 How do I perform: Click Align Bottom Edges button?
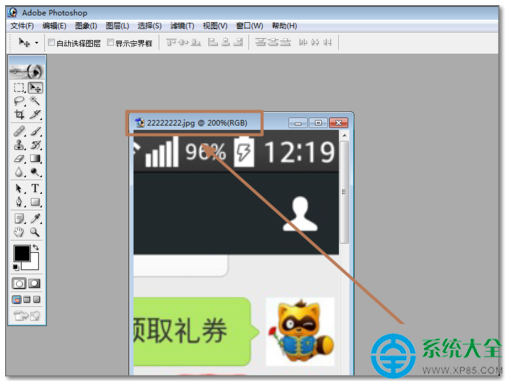[196, 42]
